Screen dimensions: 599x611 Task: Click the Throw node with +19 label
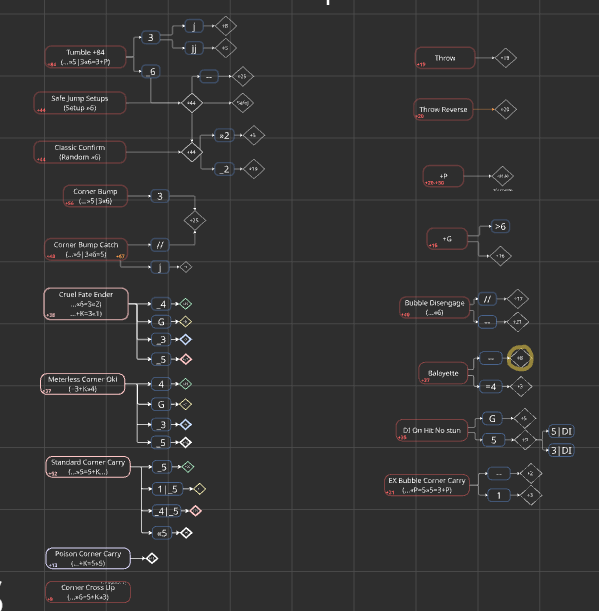point(445,58)
